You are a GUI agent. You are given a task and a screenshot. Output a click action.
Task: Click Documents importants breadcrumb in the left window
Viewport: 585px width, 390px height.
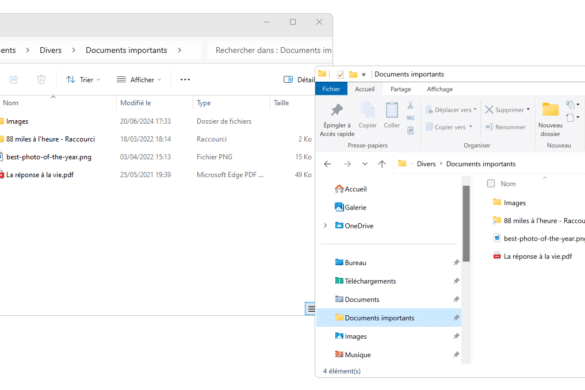click(126, 50)
